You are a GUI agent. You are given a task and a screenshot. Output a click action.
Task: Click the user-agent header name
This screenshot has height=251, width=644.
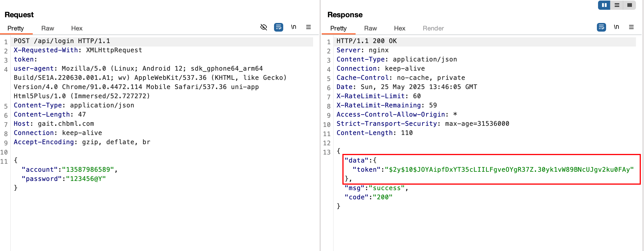pyautogui.click(x=34, y=69)
